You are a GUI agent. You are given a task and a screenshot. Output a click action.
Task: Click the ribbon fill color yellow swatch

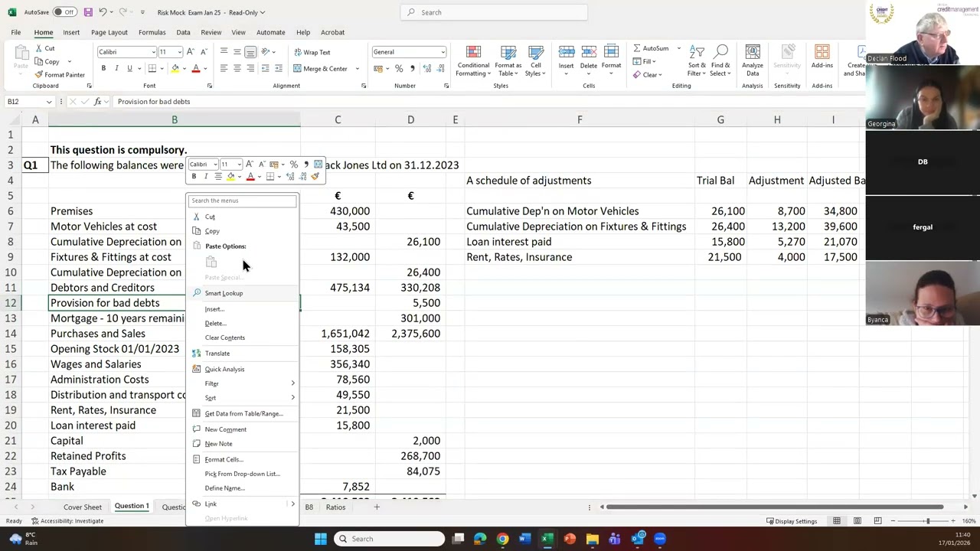coord(175,68)
